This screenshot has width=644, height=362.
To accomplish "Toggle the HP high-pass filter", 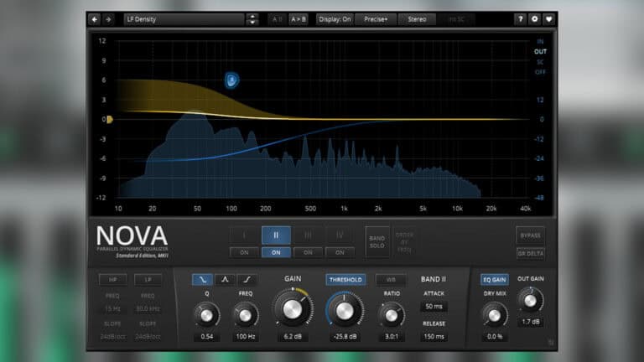I will pos(112,280).
